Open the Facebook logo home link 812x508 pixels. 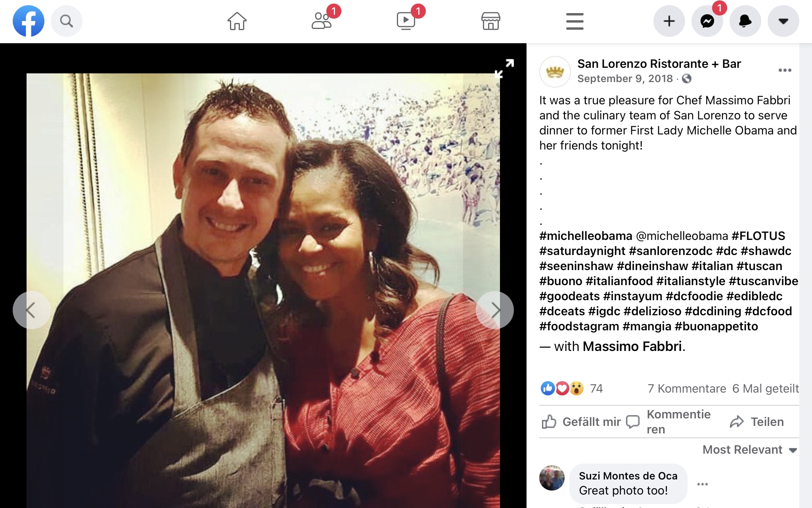[x=29, y=21]
